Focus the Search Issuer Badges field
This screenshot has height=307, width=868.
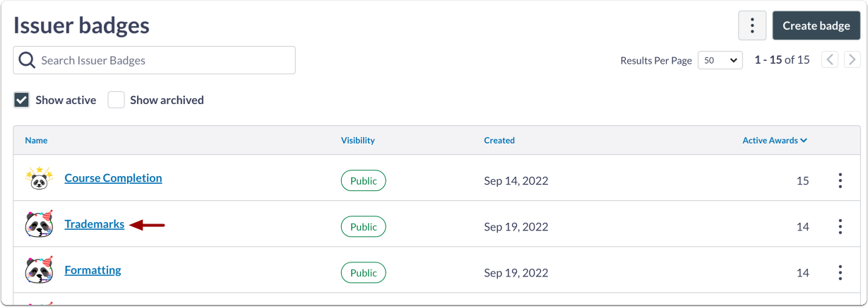tap(162, 60)
